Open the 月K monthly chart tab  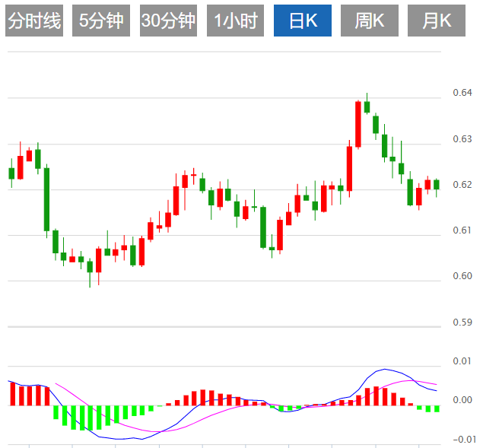(437, 21)
